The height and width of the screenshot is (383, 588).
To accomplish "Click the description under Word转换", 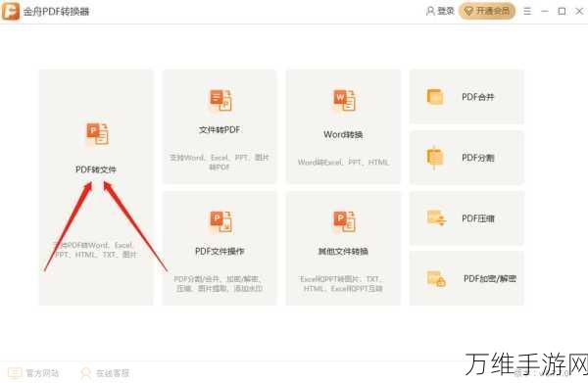I will click(x=344, y=163).
